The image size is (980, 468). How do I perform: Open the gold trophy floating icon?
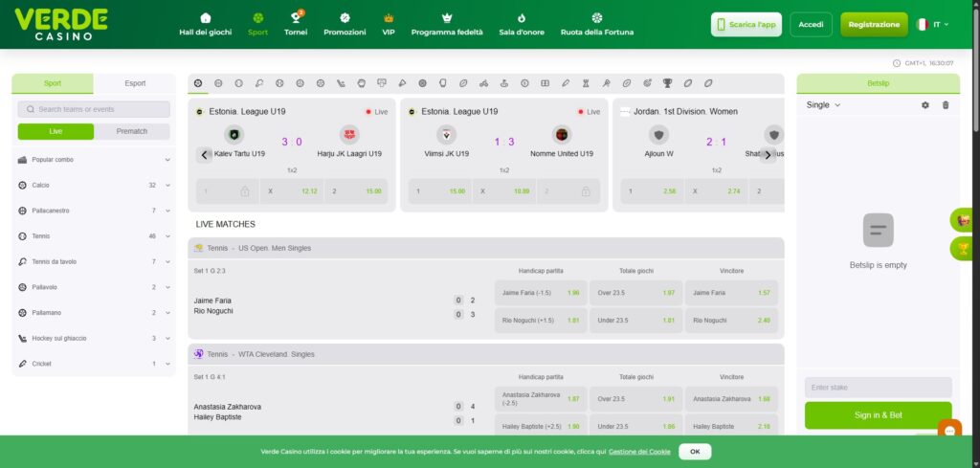pyautogui.click(x=963, y=249)
